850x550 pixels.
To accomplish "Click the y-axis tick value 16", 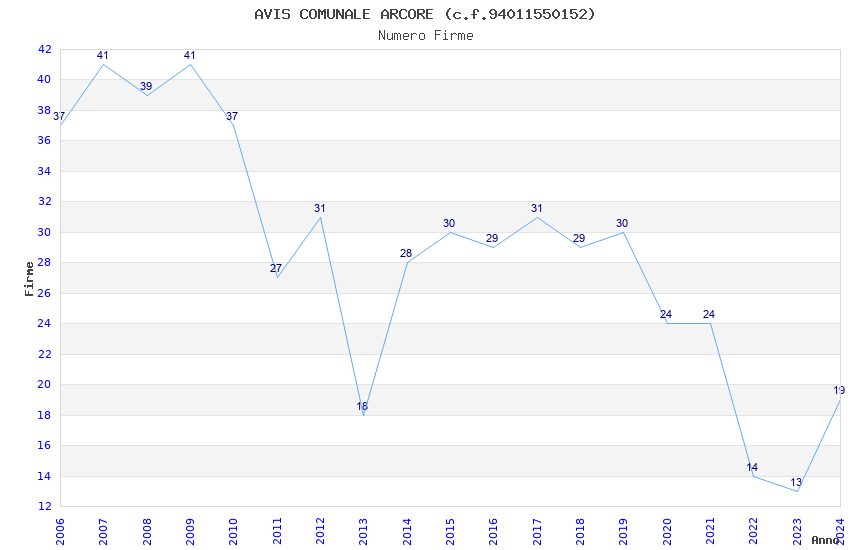I will pos(44,445).
